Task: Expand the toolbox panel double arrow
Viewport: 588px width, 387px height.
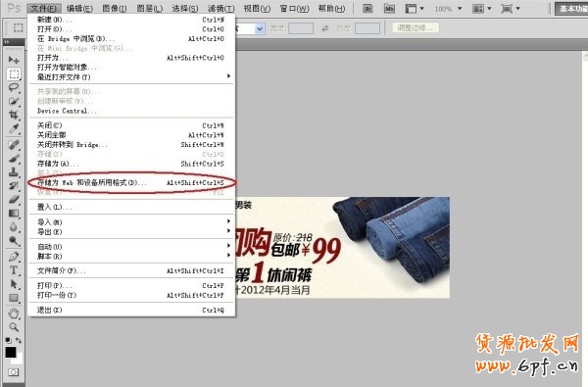Action: point(7,42)
